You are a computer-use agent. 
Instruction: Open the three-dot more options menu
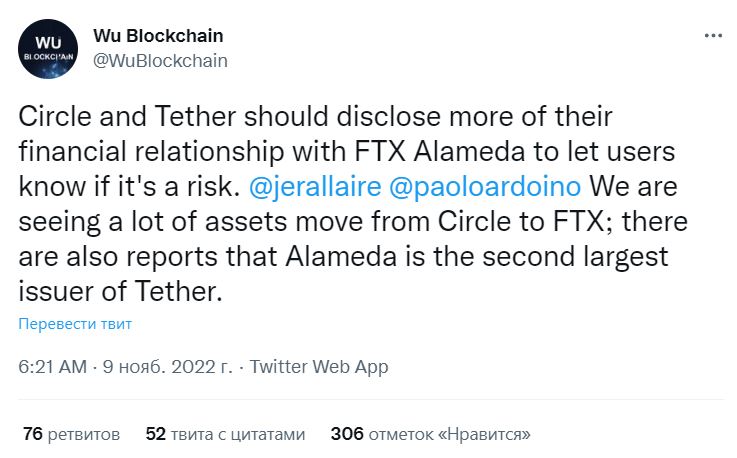click(713, 36)
